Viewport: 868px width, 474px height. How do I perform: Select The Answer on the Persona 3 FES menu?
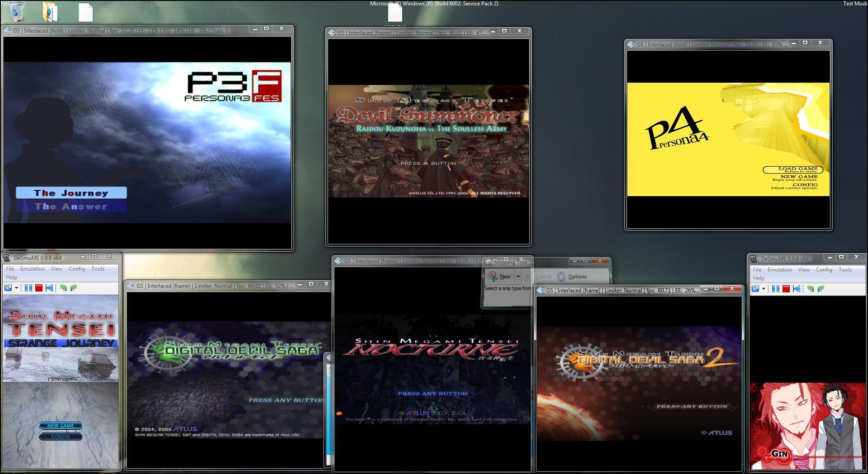click(71, 206)
